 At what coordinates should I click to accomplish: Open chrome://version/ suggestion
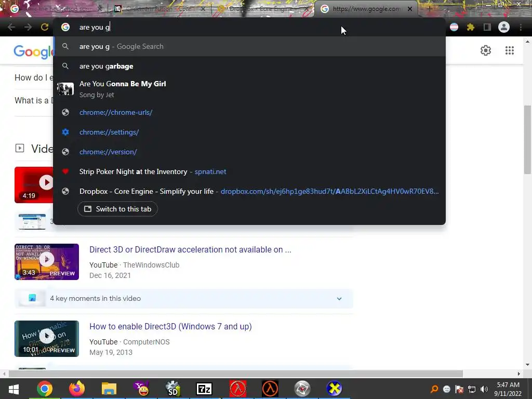pyautogui.click(x=249, y=152)
